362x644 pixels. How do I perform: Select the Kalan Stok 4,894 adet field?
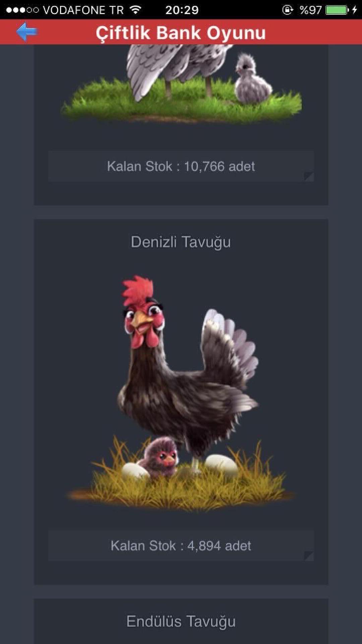coord(181,546)
